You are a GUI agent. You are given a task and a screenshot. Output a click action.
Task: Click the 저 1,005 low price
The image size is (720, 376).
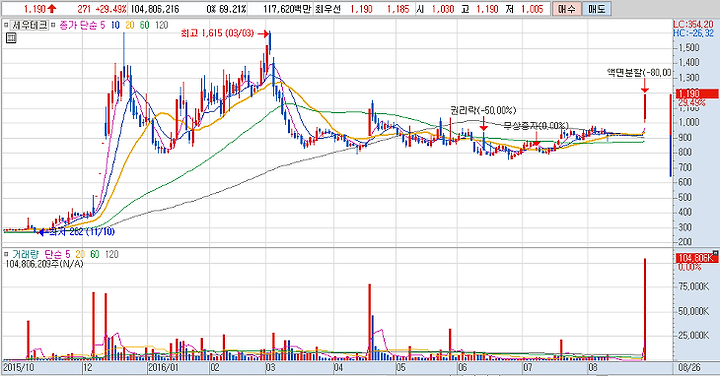524,9
